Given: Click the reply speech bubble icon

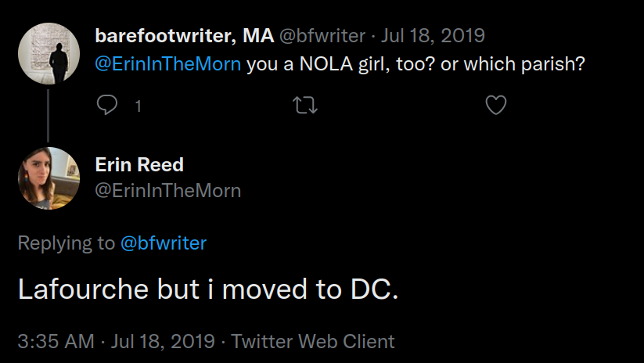Looking at the screenshot, I should point(106,105).
